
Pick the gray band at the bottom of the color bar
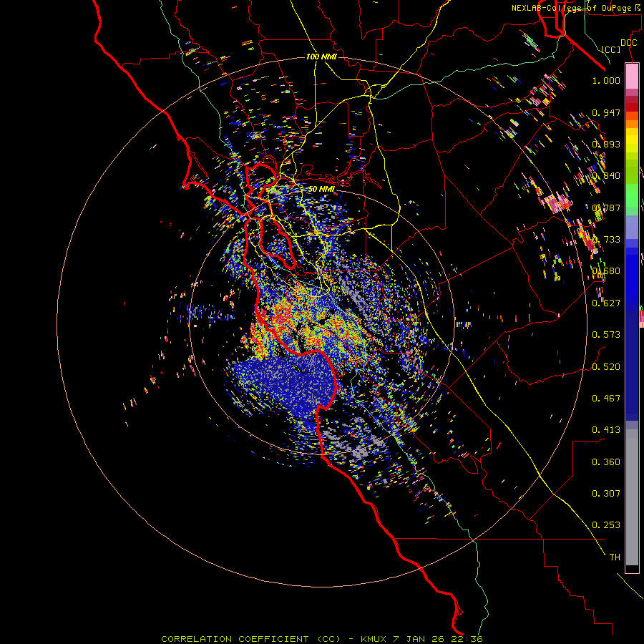point(632,497)
